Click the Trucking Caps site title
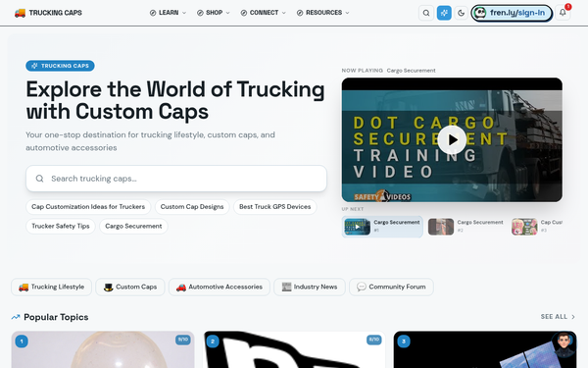This screenshot has width=588, height=368. click(x=56, y=13)
